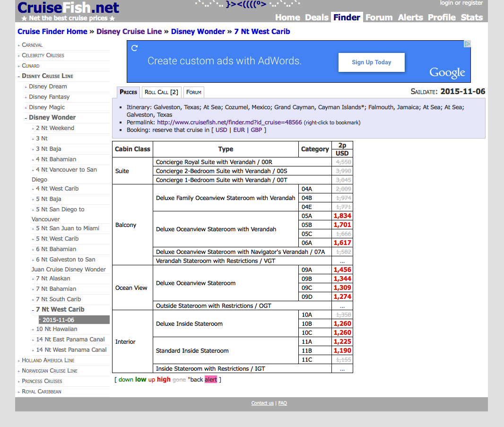Expand Norwegian Cruise Line
This screenshot has height=427, width=504.
coord(50,371)
